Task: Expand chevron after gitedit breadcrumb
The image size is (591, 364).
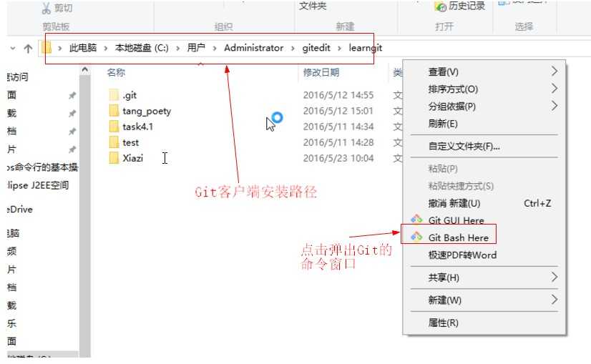Action: [x=340, y=48]
